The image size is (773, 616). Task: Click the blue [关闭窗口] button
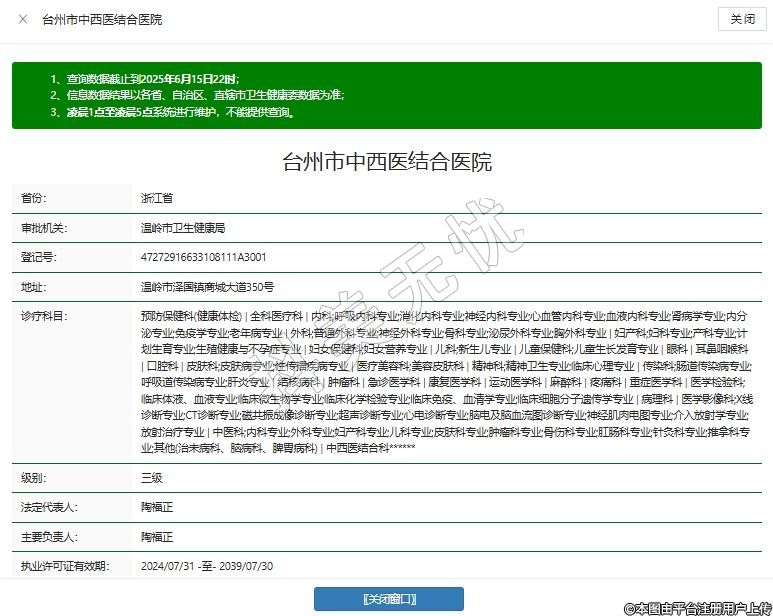pos(389,598)
